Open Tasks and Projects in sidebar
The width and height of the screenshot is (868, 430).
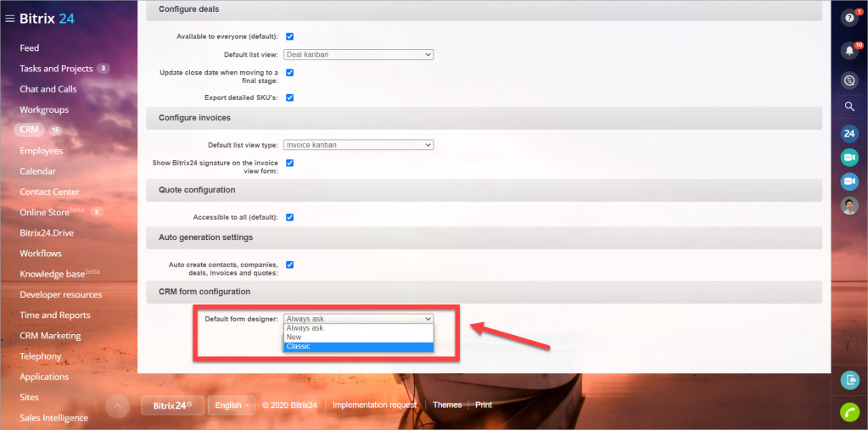[56, 69]
